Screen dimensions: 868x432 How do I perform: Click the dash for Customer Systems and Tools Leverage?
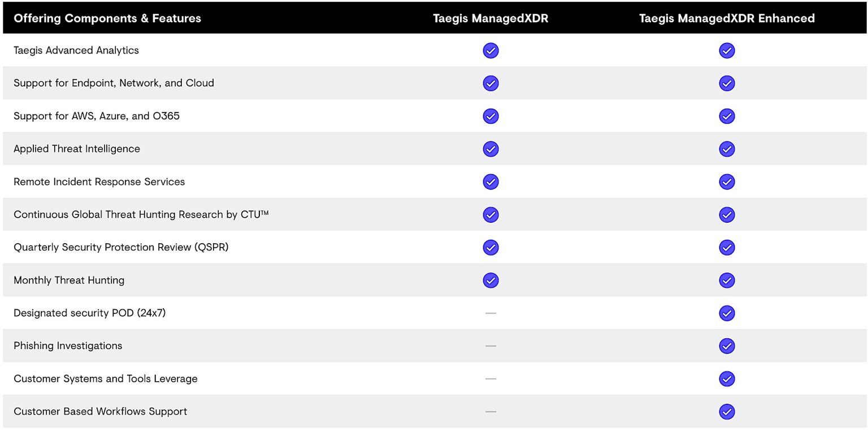click(491, 378)
